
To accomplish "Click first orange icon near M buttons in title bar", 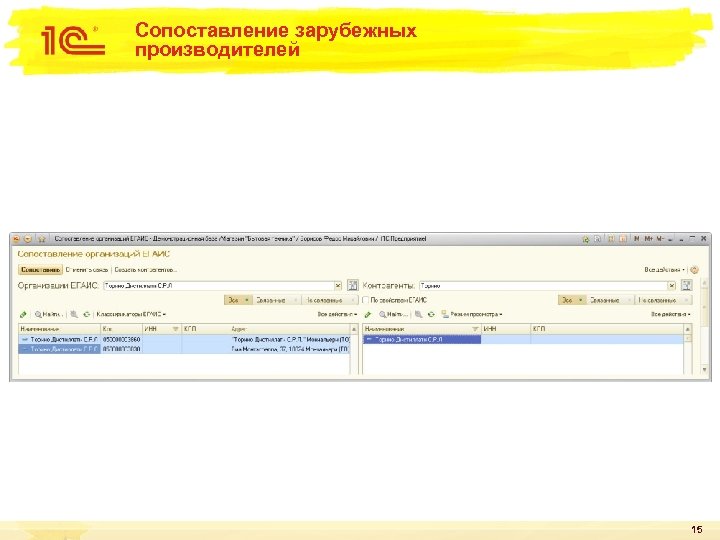I will click(611, 239).
